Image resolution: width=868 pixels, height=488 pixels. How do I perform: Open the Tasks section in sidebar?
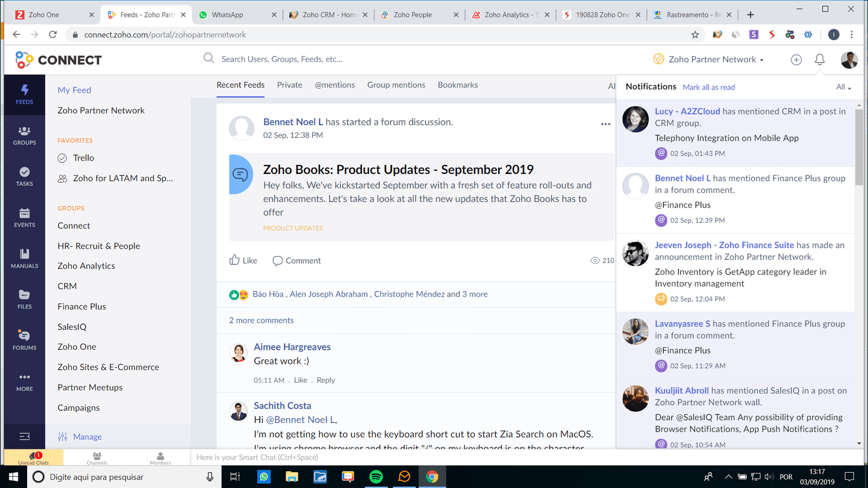pyautogui.click(x=24, y=177)
